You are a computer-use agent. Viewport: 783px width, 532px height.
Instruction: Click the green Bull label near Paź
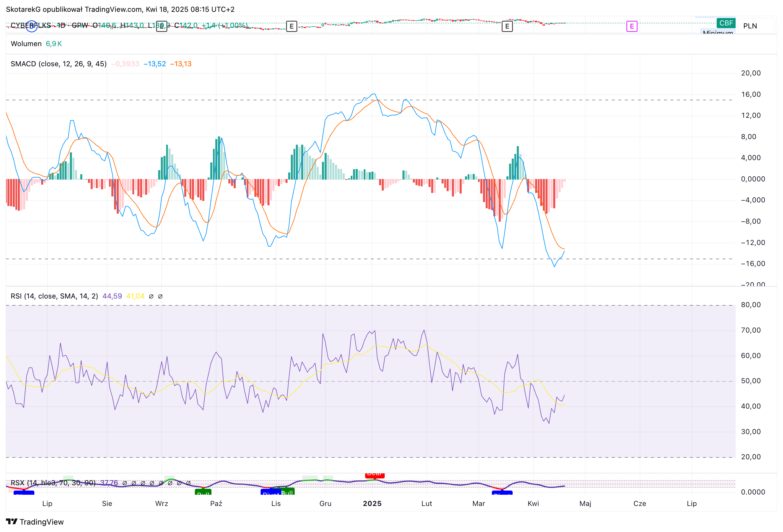point(203,492)
